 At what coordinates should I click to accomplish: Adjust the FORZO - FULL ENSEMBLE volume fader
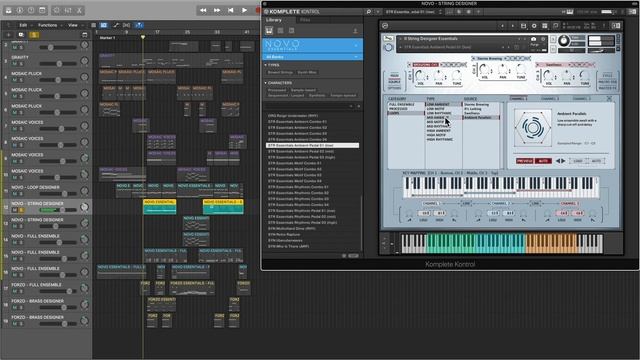coord(58,291)
